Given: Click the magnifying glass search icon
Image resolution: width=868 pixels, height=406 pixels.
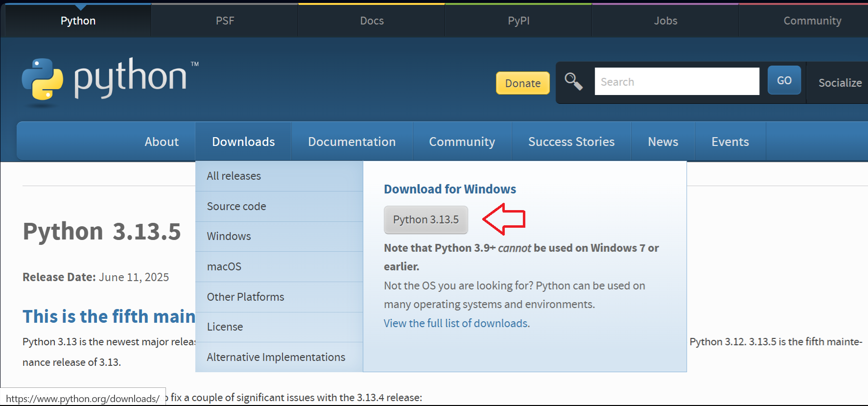Looking at the screenshot, I should [573, 81].
